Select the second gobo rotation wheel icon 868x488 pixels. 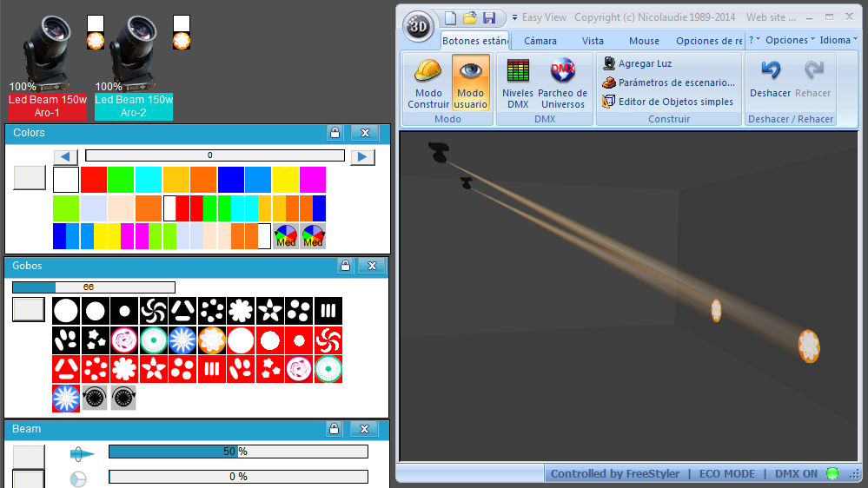(123, 398)
